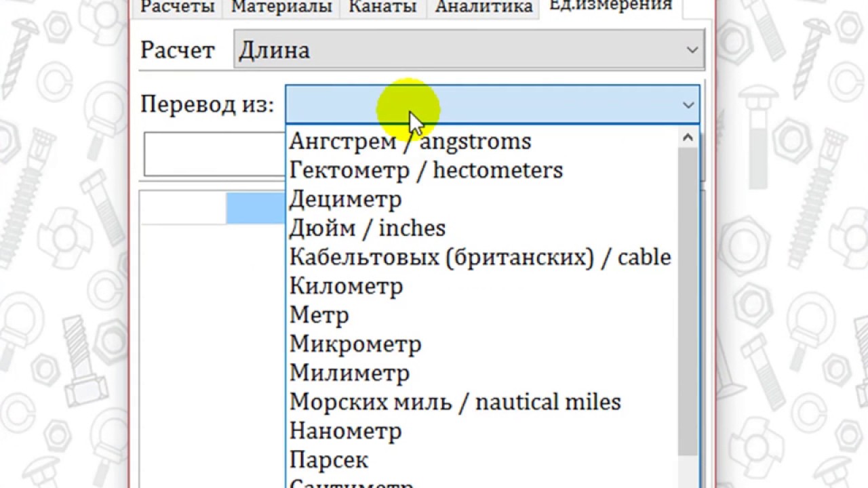The image size is (868, 488).
Task: Switch to the Аналитика tab
Action: point(484,7)
